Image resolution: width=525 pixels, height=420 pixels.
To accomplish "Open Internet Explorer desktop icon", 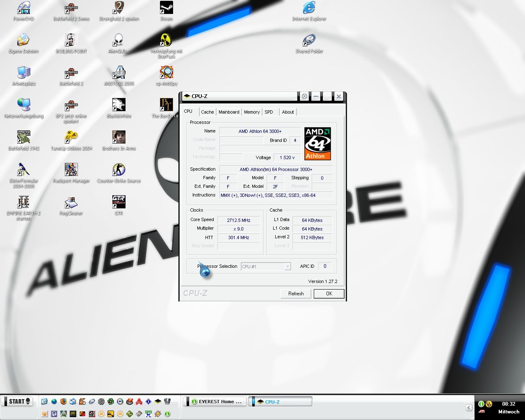I will [x=309, y=8].
